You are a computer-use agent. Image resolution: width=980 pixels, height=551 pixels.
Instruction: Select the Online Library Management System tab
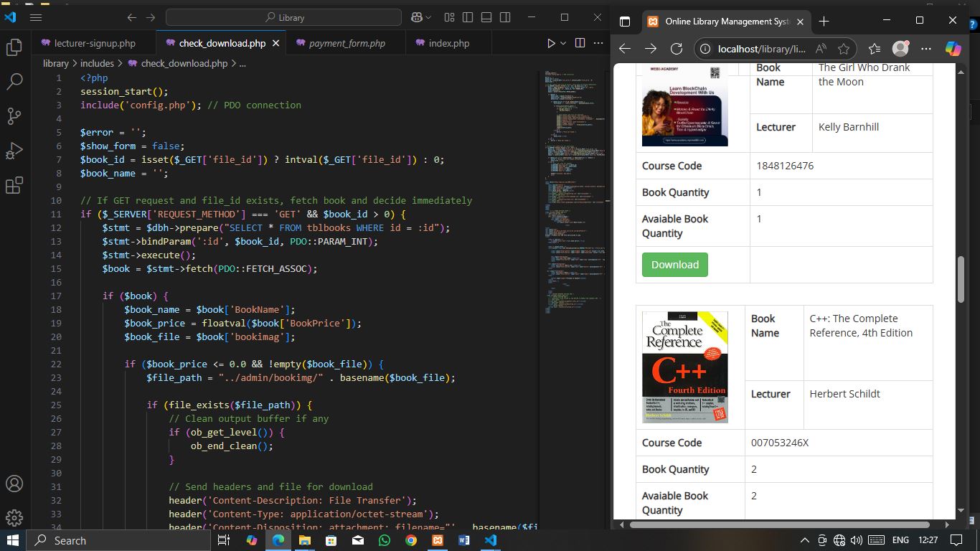tap(725, 22)
